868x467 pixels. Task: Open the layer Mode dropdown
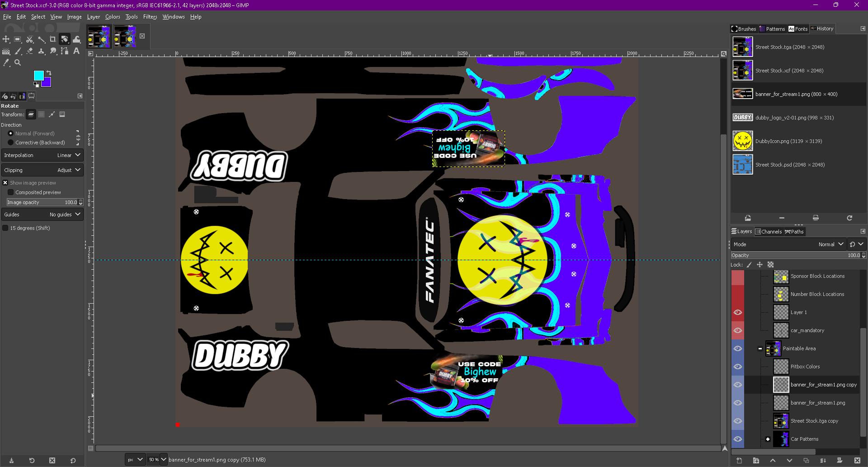point(831,244)
